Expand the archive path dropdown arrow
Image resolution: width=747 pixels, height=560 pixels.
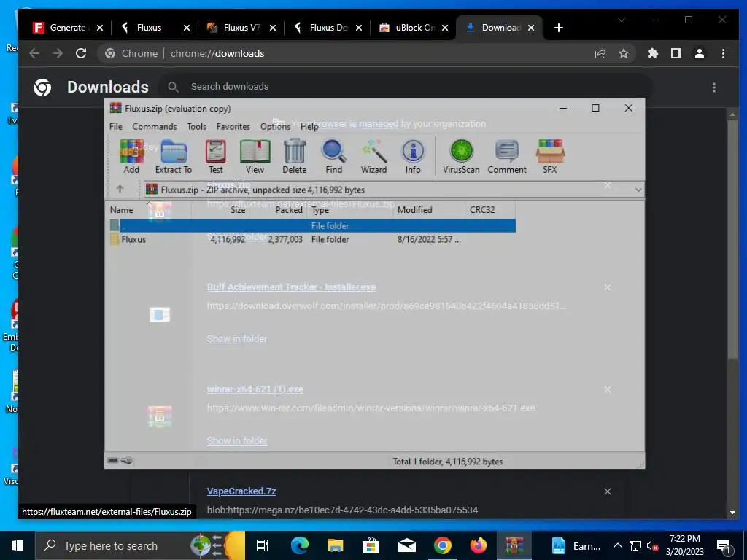[638, 190]
